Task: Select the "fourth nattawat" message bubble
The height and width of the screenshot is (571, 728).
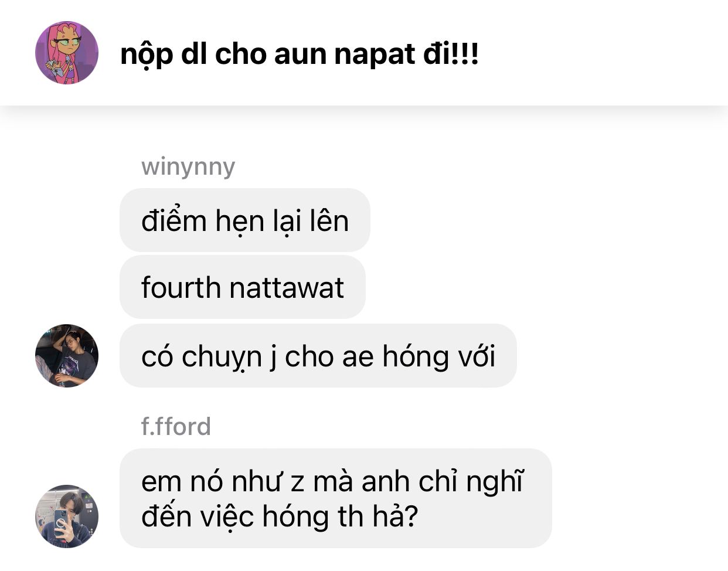Action: click(x=243, y=287)
